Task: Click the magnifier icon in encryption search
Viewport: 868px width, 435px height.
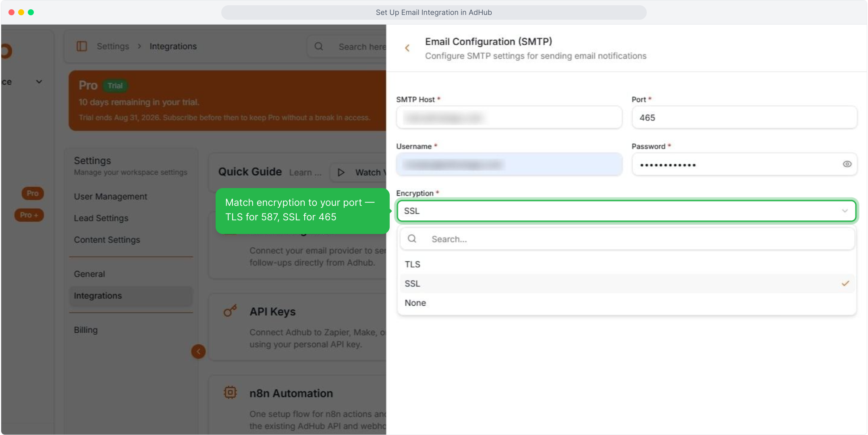Action: pos(412,238)
